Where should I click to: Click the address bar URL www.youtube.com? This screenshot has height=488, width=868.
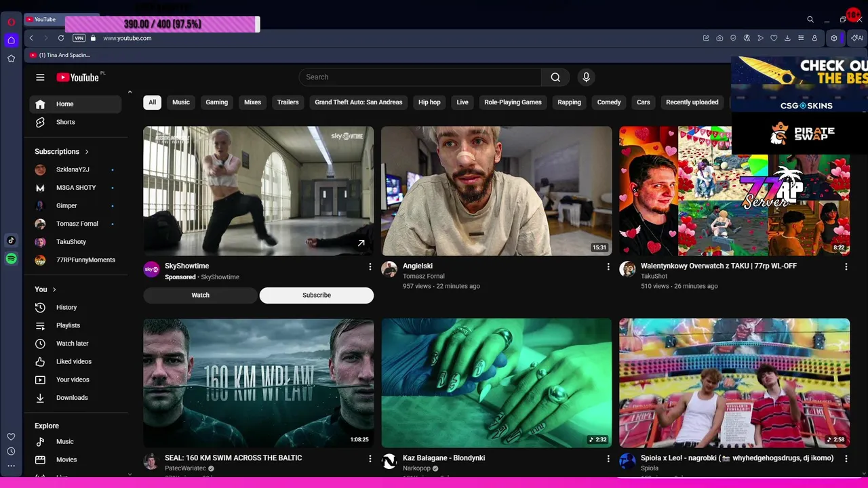[127, 38]
